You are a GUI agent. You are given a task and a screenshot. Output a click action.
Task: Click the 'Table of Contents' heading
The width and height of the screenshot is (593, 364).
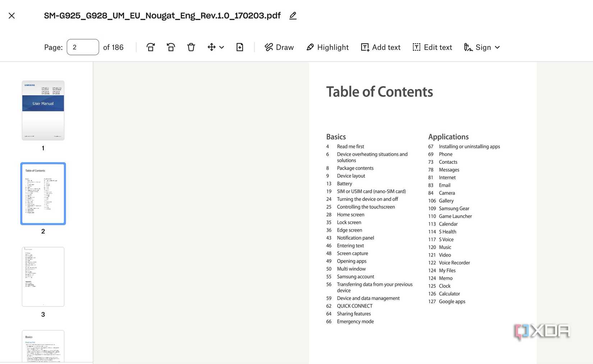point(380,92)
